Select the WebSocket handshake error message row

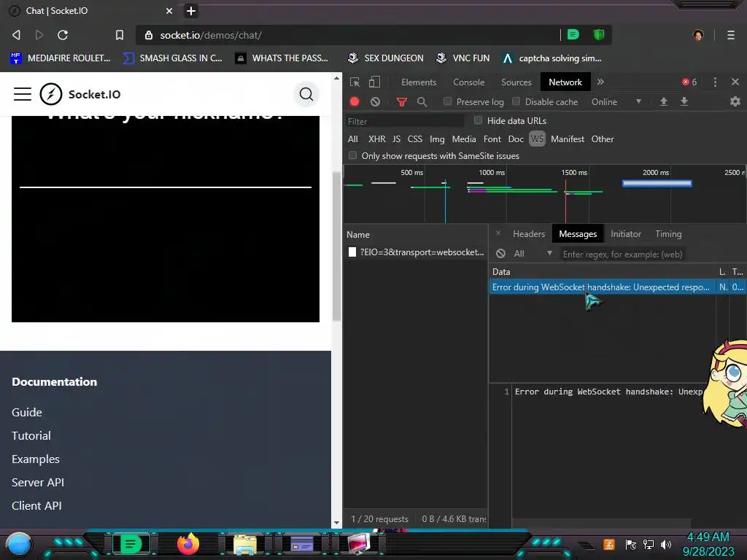(x=617, y=287)
